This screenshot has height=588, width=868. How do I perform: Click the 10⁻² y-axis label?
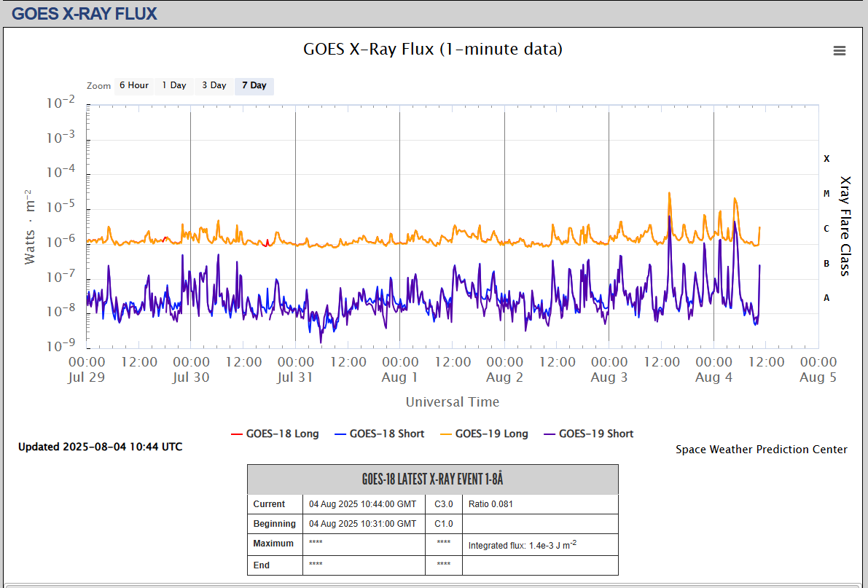pyautogui.click(x=61, y=103)
